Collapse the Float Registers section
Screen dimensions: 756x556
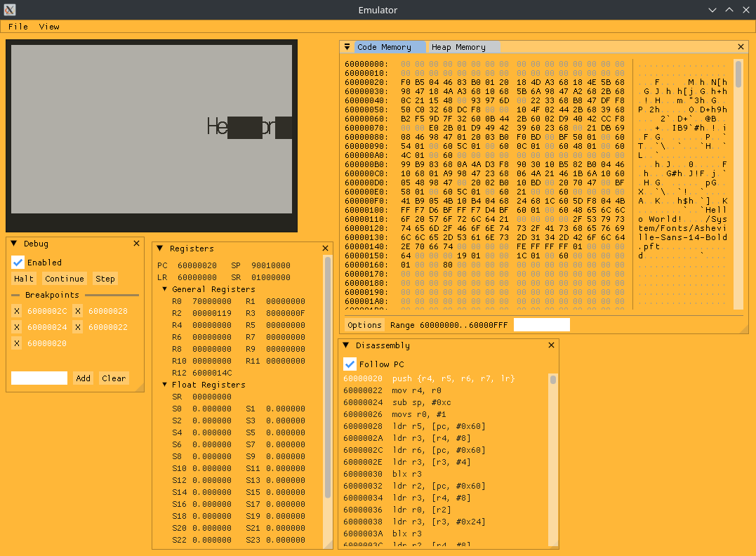164,384
